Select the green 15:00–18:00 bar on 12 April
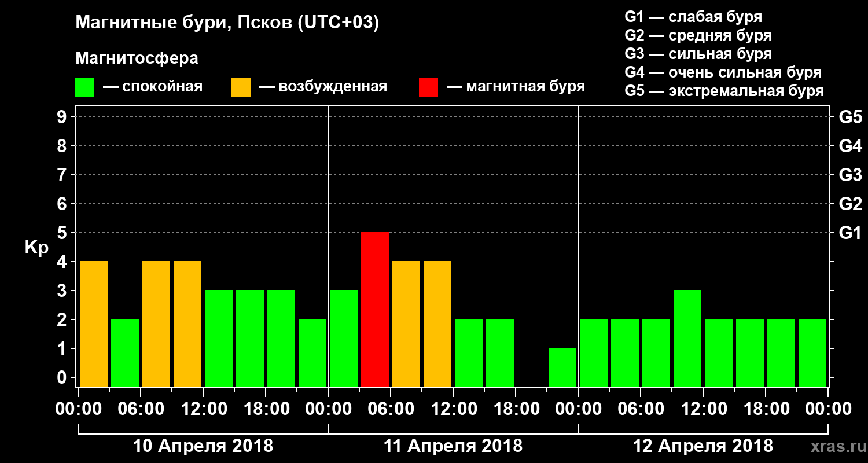Image resolution: width=868 pixels, height=463 pixels. (x=750, y=352)
